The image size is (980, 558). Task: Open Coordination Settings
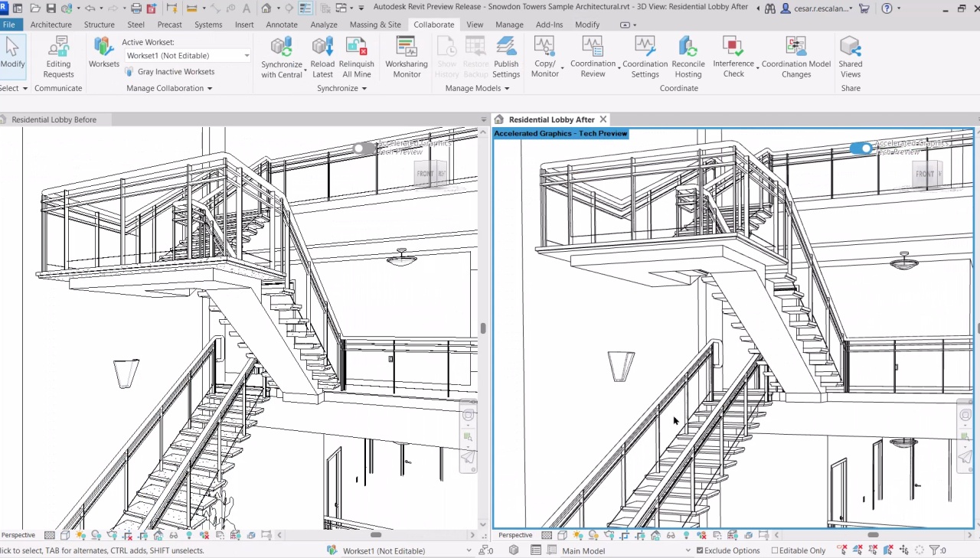pos(645,57)
